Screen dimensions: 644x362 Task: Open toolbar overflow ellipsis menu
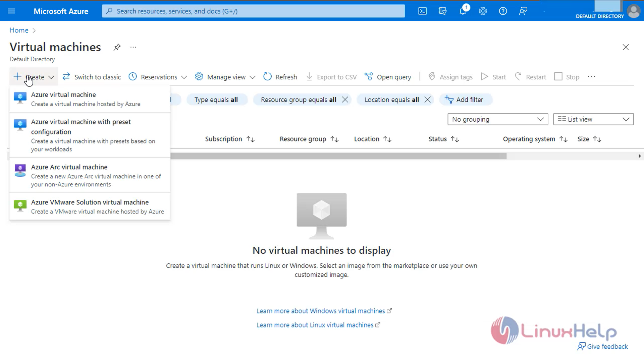[x=591, y=77]
